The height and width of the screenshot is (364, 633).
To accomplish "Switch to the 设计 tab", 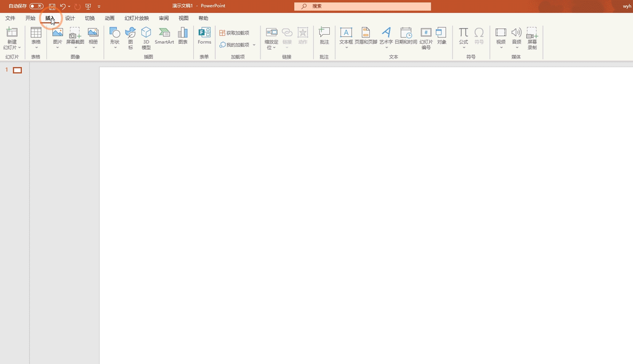I will pyautogui.click(x=70, y=18).
